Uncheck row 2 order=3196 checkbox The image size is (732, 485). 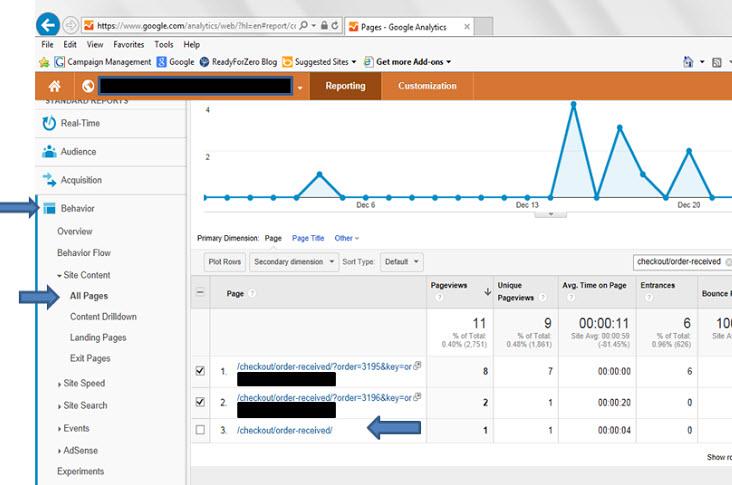[x=200, y=401]
